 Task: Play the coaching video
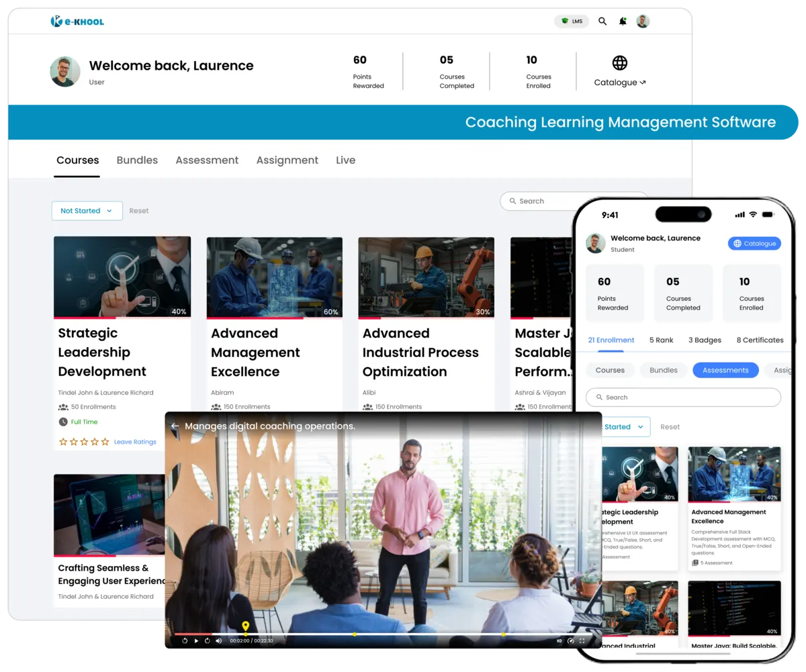click(x=196, y=640)
